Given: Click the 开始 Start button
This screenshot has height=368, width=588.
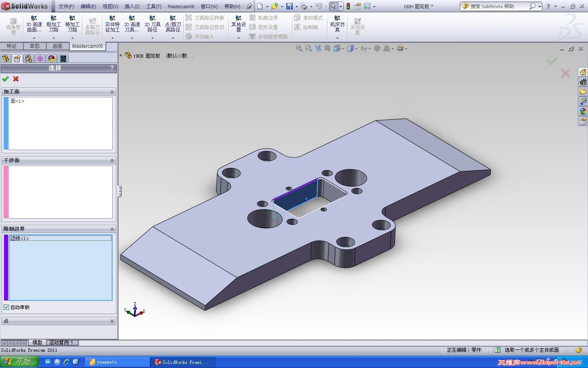Looking at the screenshot, I should [19, 362].
